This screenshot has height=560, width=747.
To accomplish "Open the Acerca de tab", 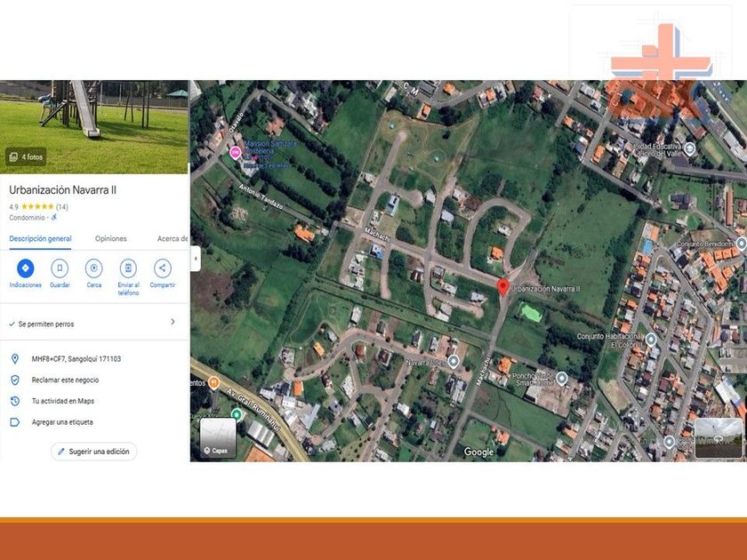I will coord(173,239).
